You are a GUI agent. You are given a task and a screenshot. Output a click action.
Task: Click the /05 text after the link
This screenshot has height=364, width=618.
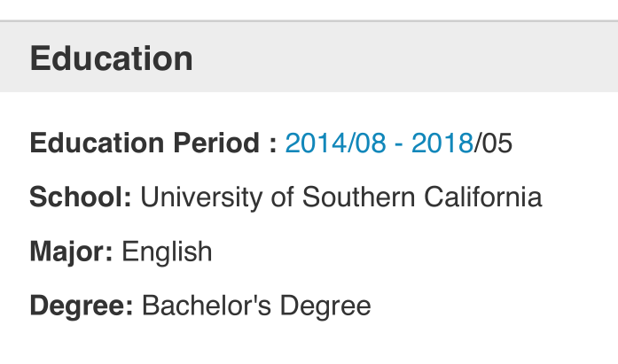(x=494, y=143)
